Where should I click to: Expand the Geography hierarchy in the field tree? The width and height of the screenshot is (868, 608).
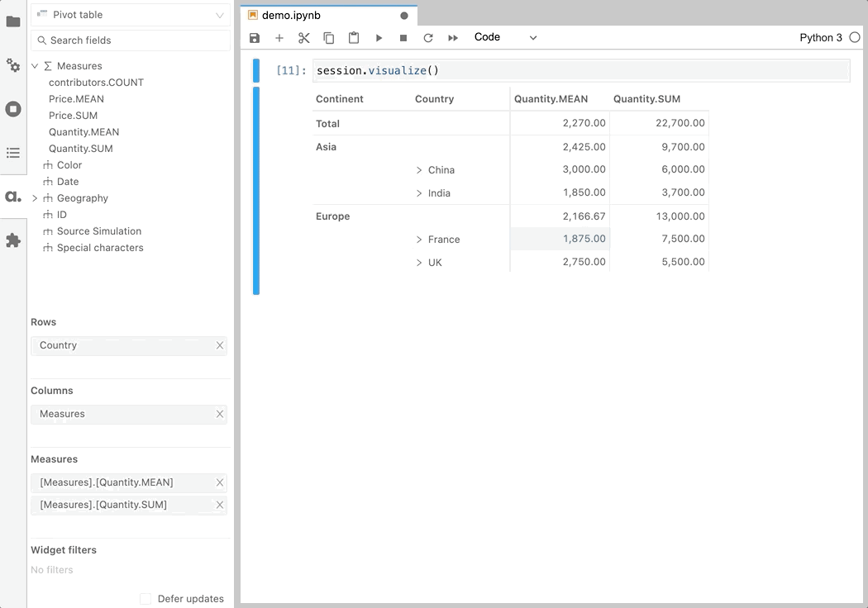click(35, 198)
